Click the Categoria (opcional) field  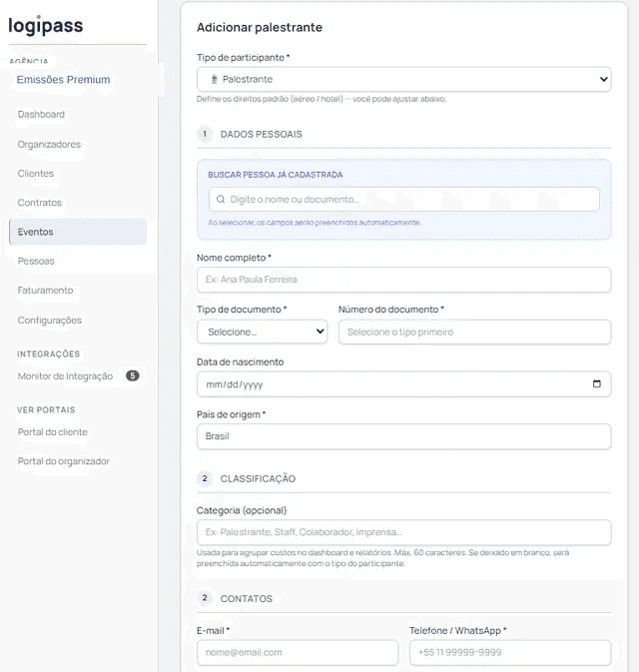click(403, 532)
